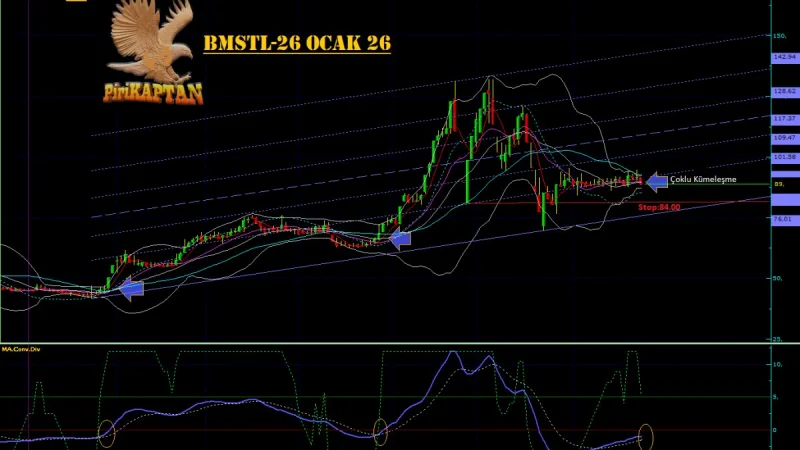Click the 0 value on indicator axis
Screen dimensions: 800x450
[x=774, y=430]
